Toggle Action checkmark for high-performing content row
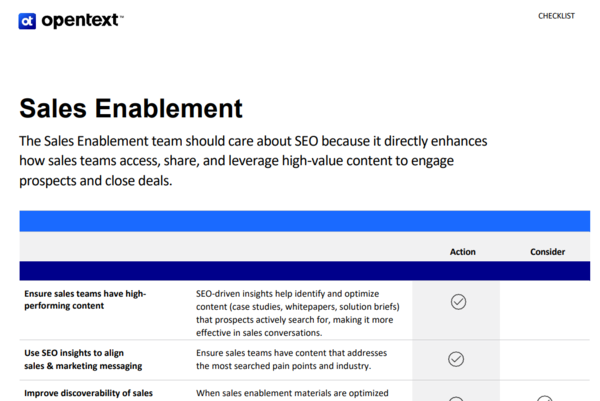Screen dimensions: 600x401 458,301
